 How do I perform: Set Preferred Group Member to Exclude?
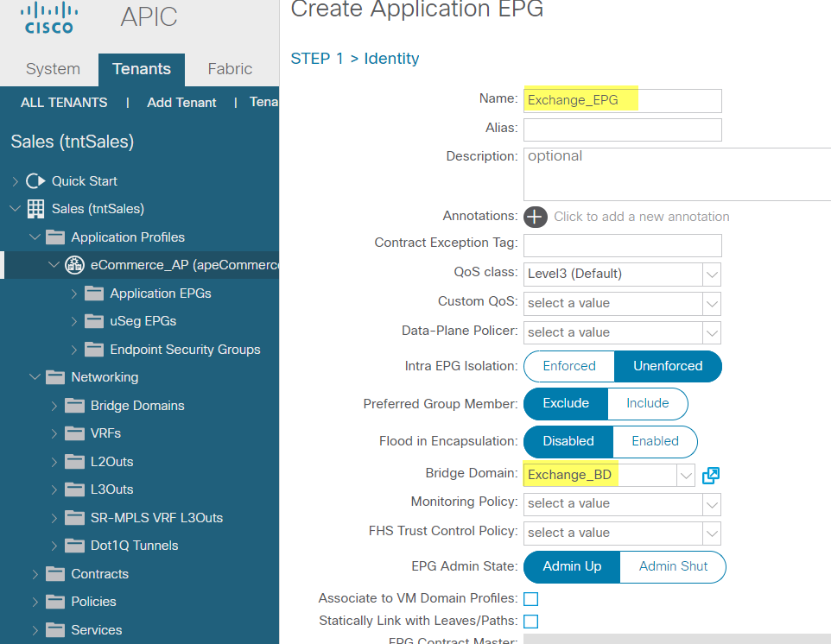(566, 403)
